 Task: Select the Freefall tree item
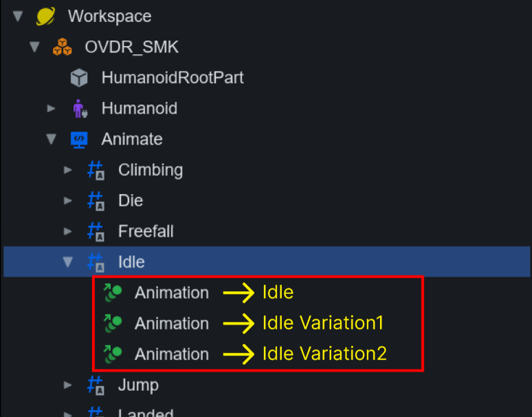point(146,231)
